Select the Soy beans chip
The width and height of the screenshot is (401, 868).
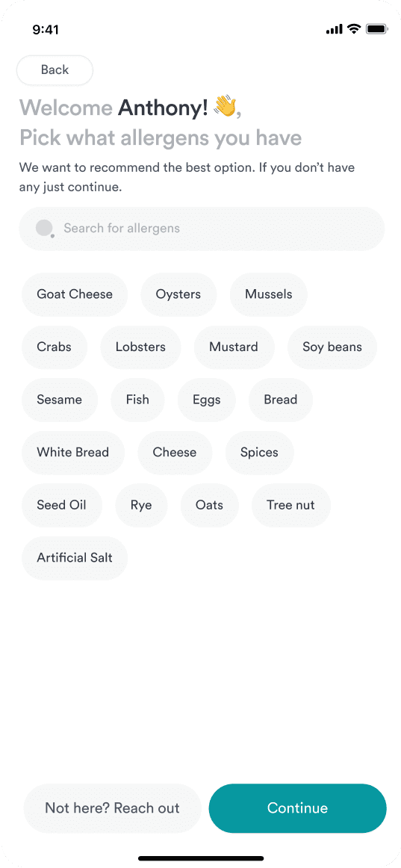click(x=332, y=347)
